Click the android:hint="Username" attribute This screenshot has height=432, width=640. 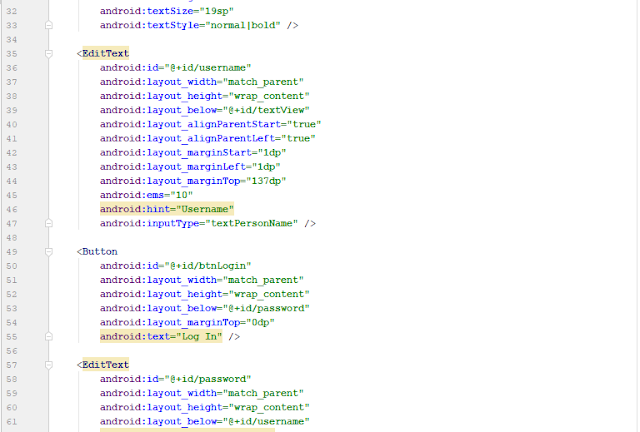[x=167, y=209]
